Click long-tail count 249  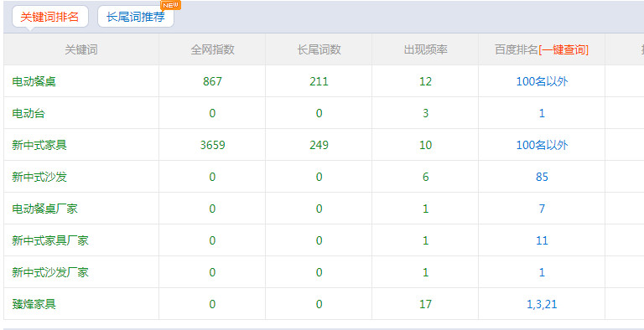pos(319,145)
